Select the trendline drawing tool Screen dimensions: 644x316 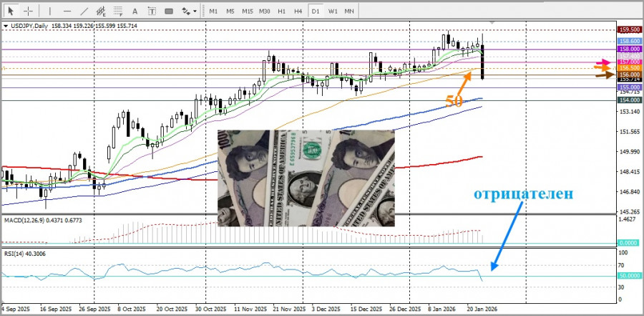click(x=84, y=11)
